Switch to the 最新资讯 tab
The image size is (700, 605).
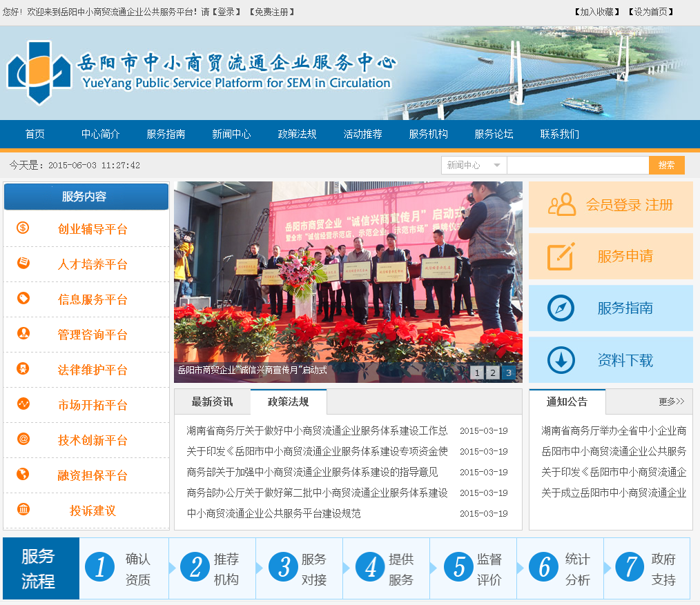pos(212,401)
